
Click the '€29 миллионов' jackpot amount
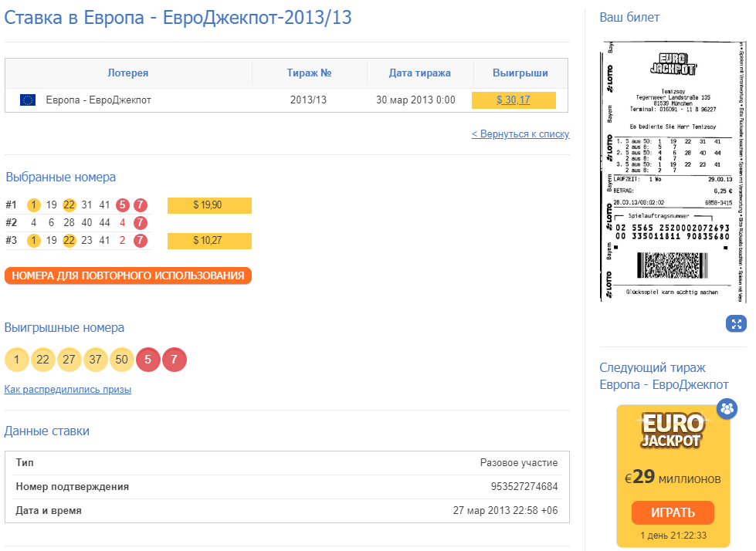pyautogui.click(x=673, y=478)
